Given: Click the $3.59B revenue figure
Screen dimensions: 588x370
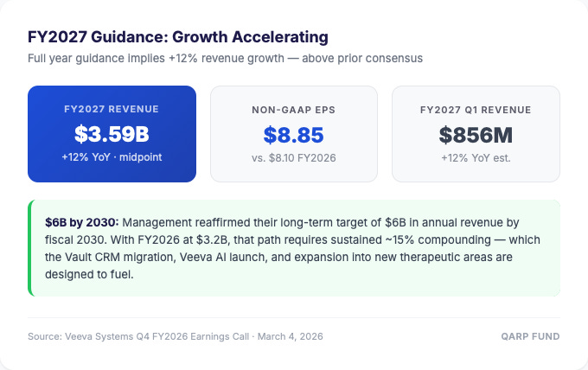Looking at the screenshot, I should (x=112, y=135).
